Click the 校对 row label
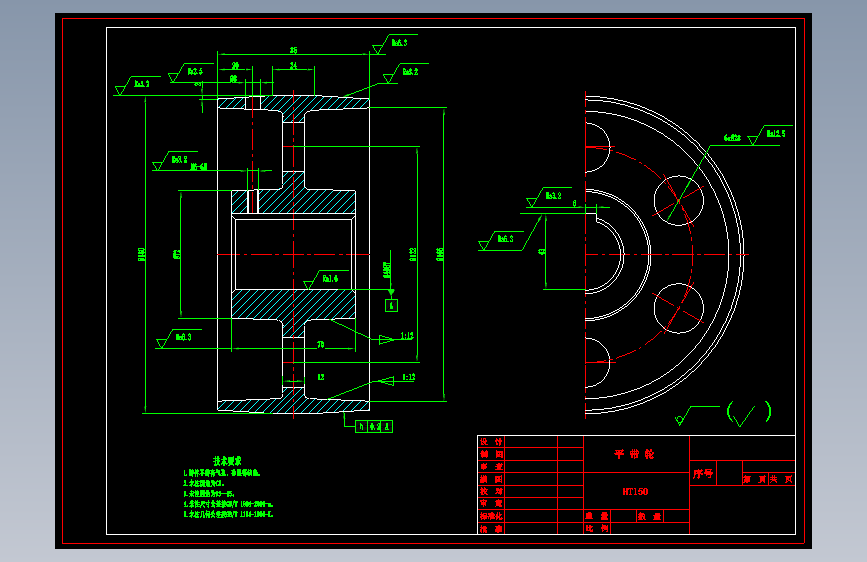The width and height of the screenshot is (867, 562). pos(491,491)
